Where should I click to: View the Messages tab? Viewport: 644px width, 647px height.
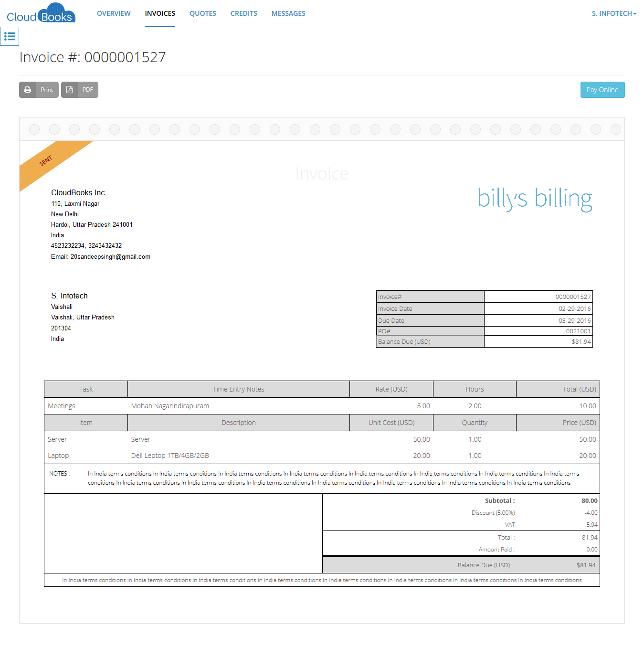(x=288, y=13)
